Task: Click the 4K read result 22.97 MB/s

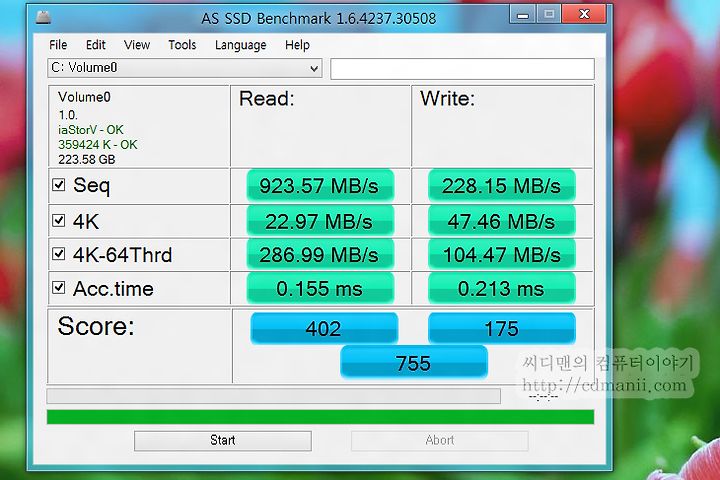Action: point(320,221)
